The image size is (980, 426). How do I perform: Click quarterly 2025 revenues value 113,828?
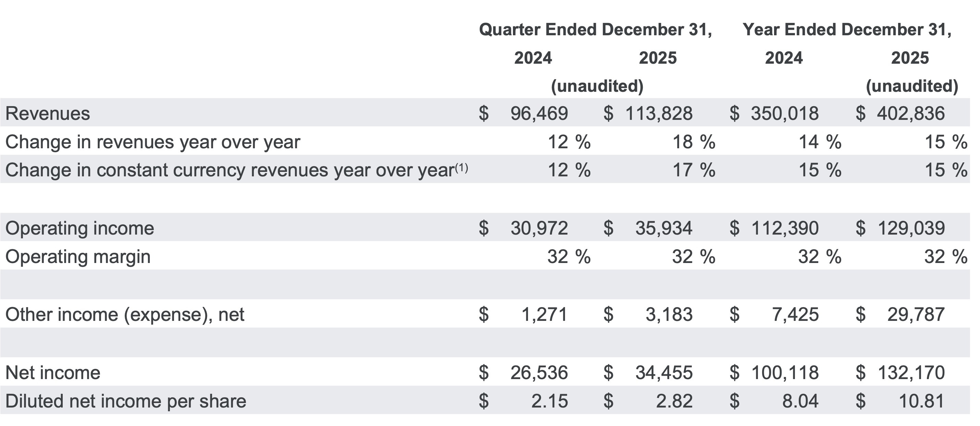click(659, 114)
